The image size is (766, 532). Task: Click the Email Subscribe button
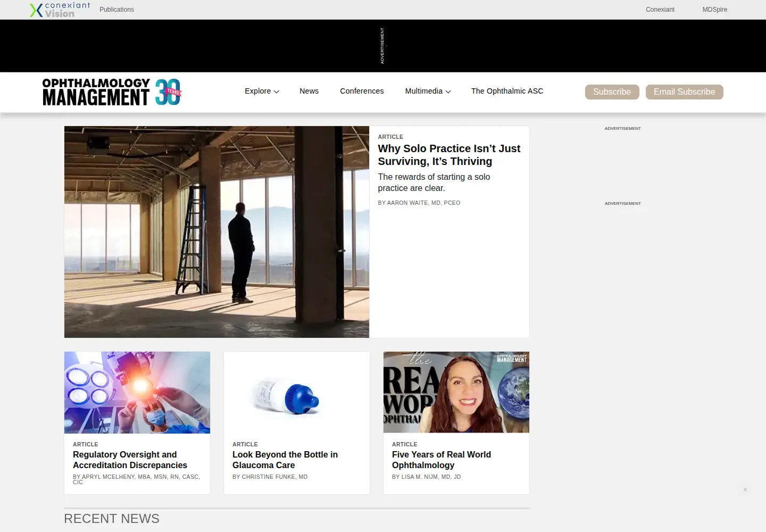(684, 92)
